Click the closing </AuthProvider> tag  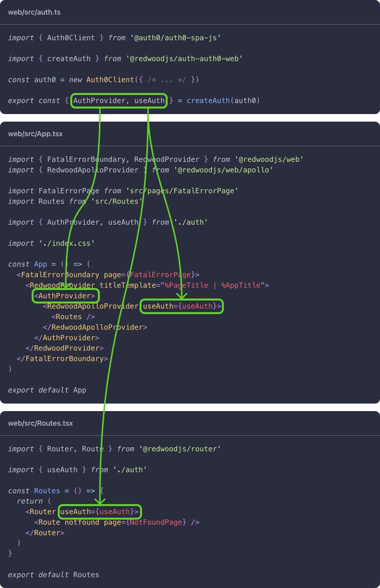coord(67,338)
